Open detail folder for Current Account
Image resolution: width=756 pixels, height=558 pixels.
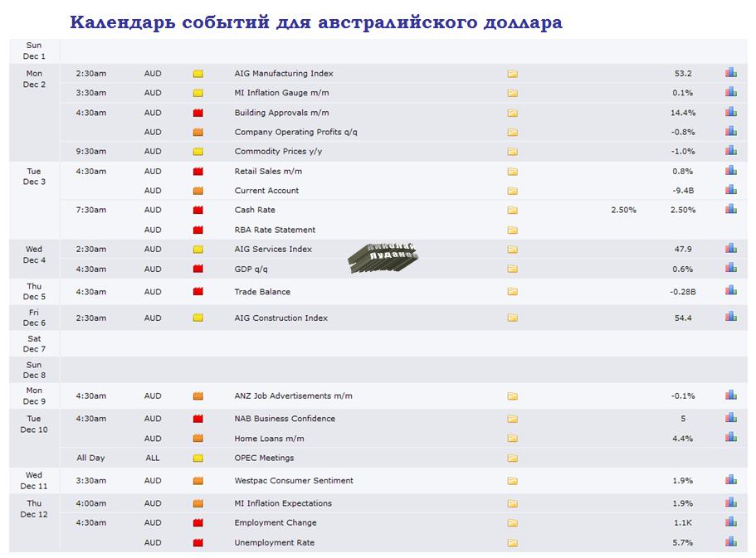pos(512,191)
